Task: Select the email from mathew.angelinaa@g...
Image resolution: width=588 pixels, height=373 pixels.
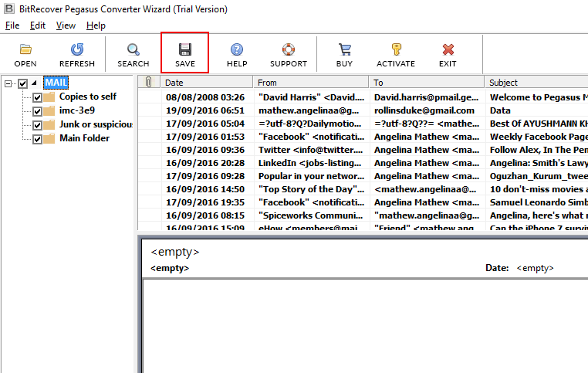Action: [x=363, y=110]
